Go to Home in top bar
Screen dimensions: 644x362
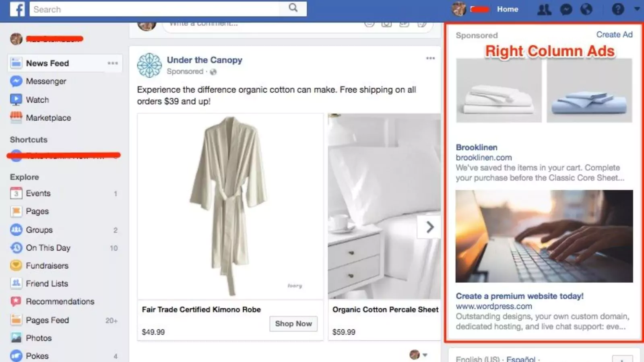pos(507,9)
